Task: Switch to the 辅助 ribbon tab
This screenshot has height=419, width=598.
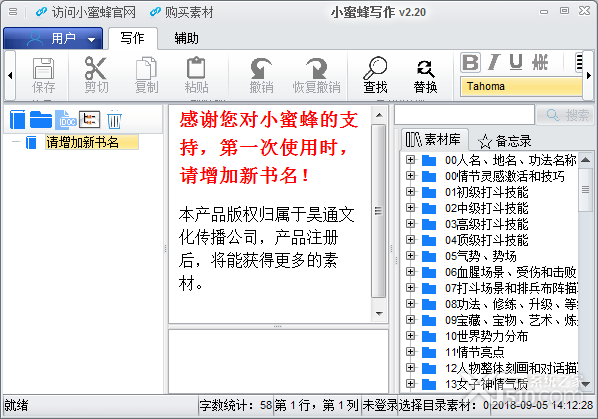Action: point(186,39)
